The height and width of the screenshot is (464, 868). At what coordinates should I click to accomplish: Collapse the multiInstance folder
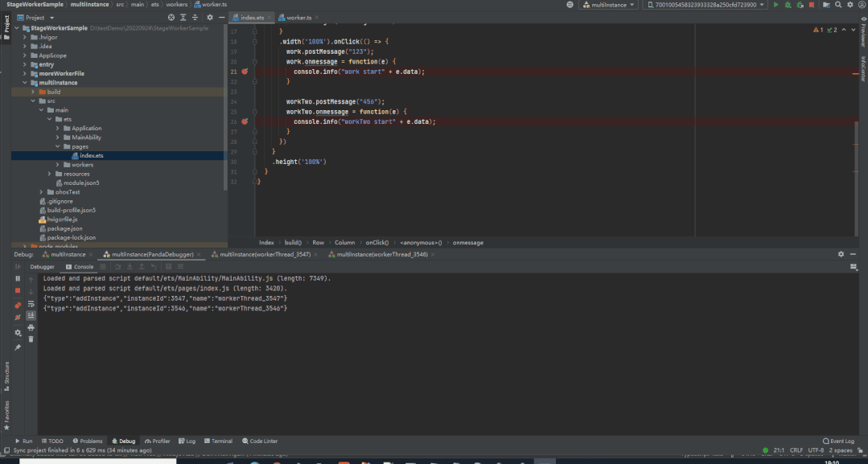click(x=25, y=83)
